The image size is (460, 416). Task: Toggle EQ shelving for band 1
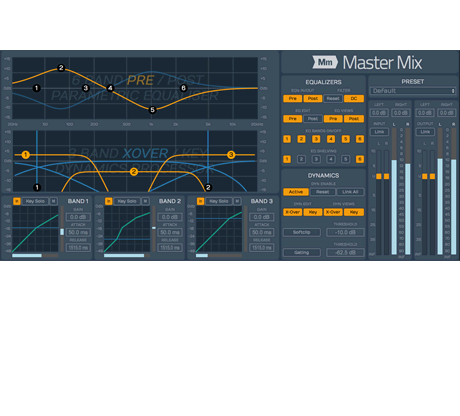click(x=287, y=159)
